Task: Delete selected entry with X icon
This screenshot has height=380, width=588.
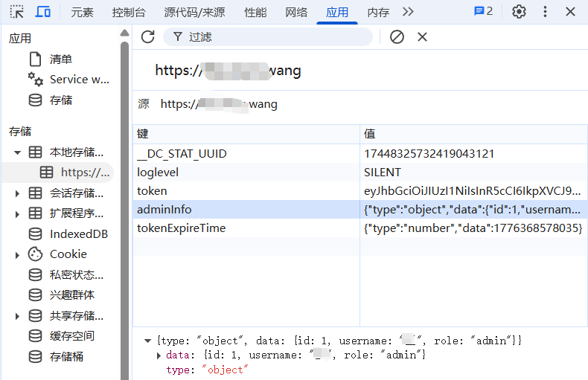Action: (x=422, y=36)
